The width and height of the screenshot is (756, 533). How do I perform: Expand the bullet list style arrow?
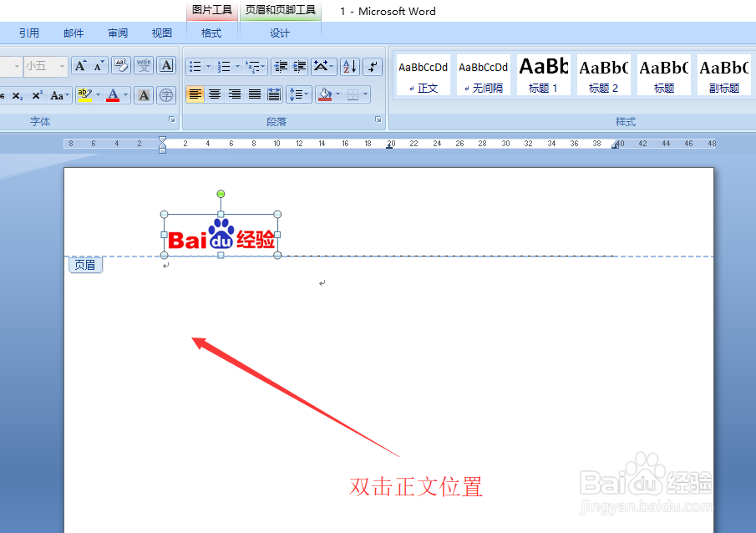[208, 67]
